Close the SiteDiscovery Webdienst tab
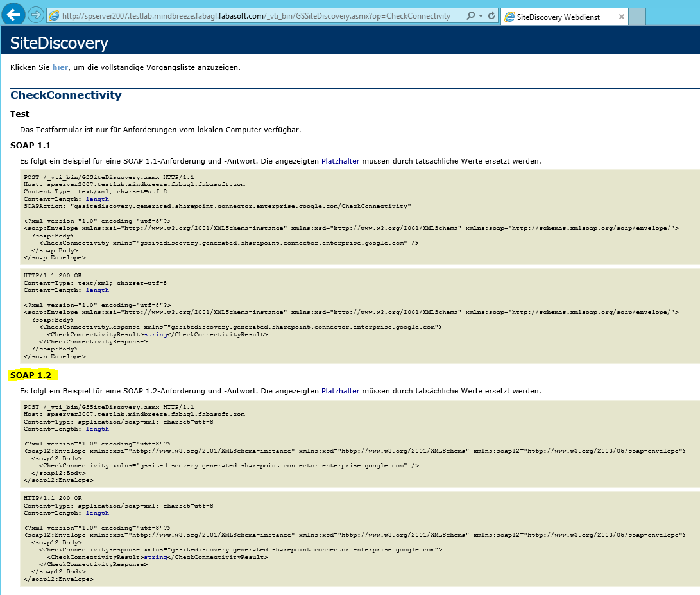Screen dimensions: 700x595 tap(621, 17)
